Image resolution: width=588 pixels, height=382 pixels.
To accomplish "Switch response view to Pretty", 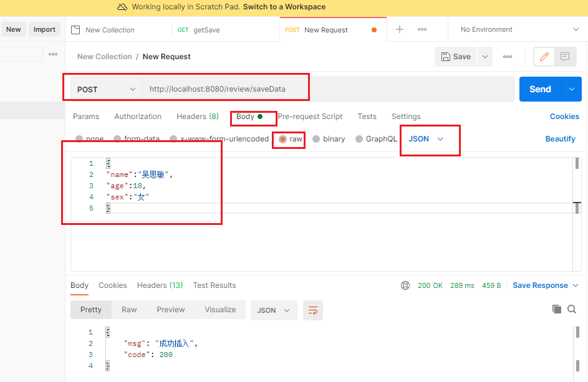I will coord(91,310).
